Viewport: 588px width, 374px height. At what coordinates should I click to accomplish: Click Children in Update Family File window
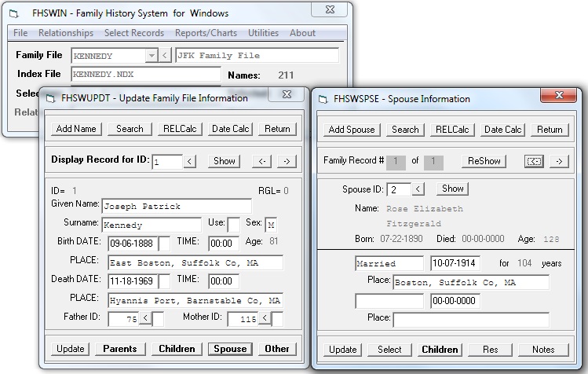click(177, 349)
